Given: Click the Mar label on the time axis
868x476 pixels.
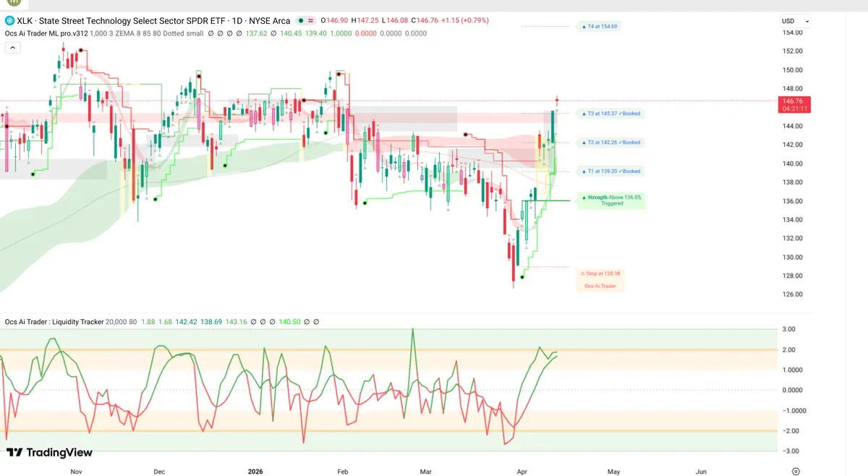Looking at the screenshot, I should (425, 471).
